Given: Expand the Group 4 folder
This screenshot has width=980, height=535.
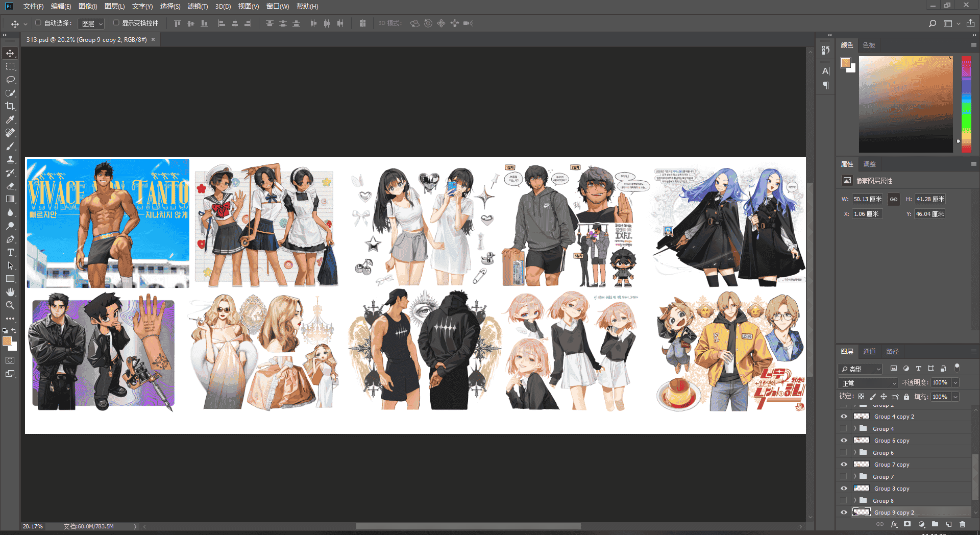Looking at the screenshot, I should coord(855,429).
